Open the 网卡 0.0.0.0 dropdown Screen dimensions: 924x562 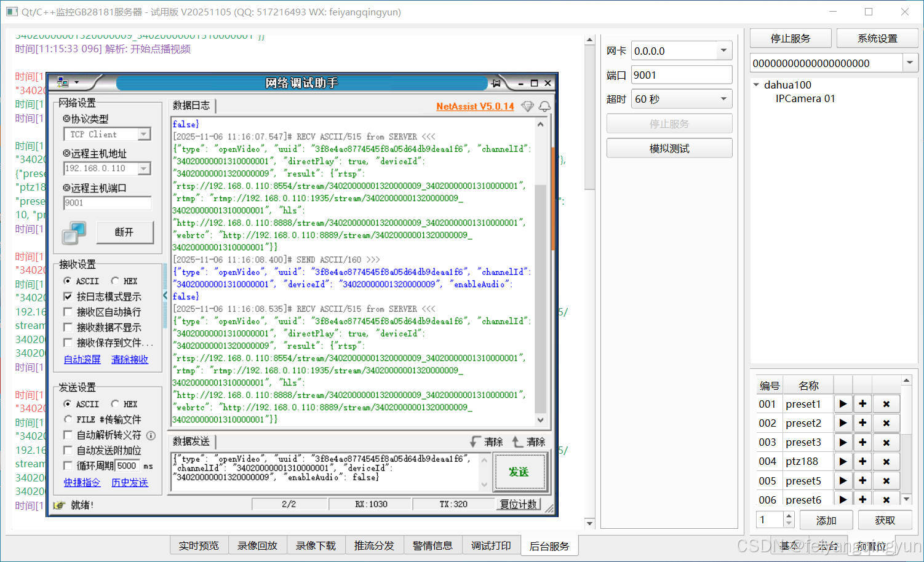click(x=723, y=50)
